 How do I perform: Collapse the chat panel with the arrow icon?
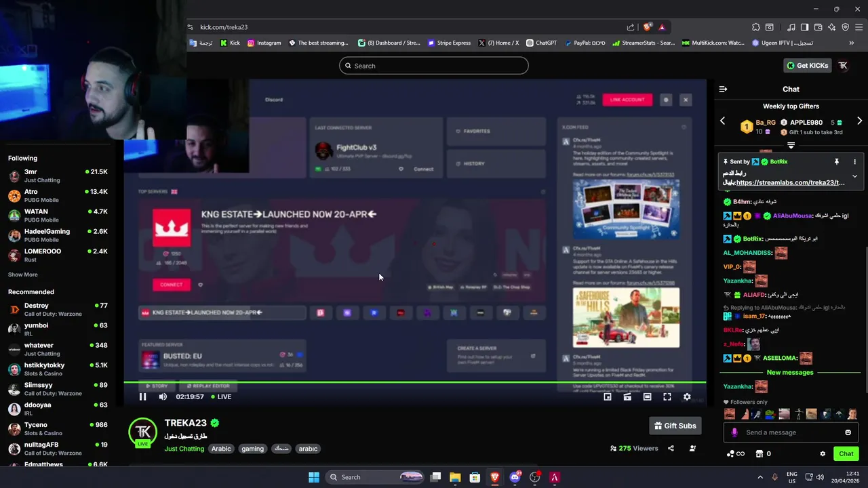(x=723, y=89)
